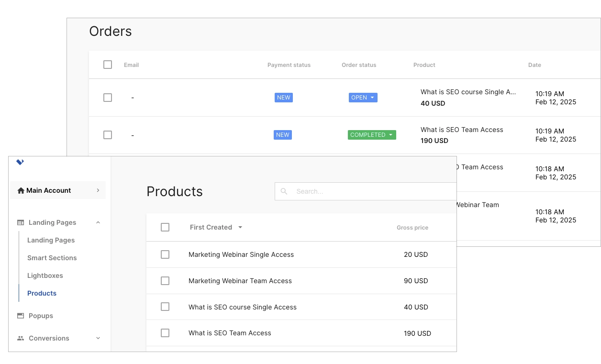Open the Popups window icon
Viewport: 601px width, 364px height.
(20, 316)
